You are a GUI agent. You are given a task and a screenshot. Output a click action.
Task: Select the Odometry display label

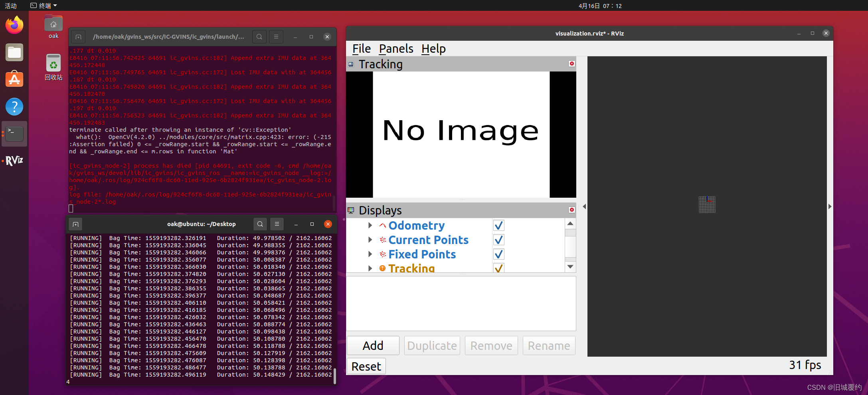[x=417, y=226]
